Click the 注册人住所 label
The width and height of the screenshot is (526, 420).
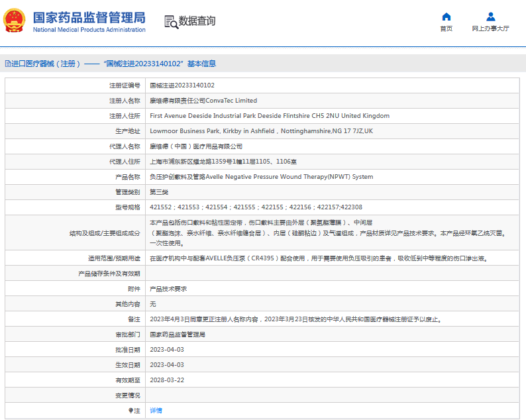[x=125, y=116]
